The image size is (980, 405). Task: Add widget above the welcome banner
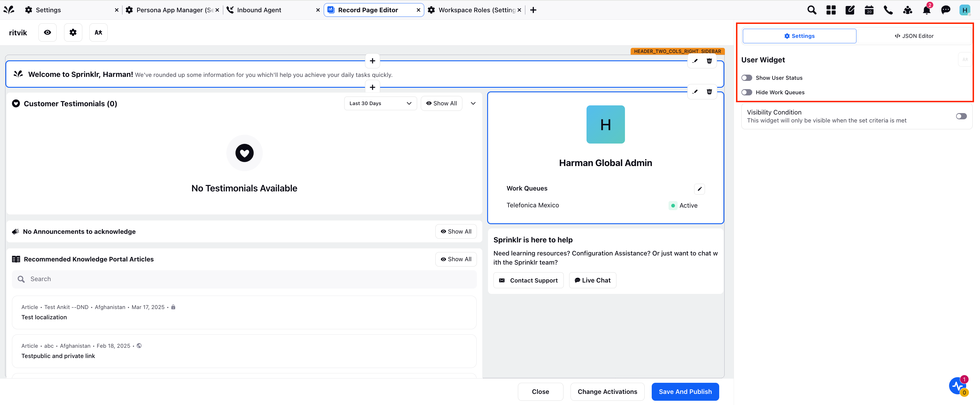372,60
